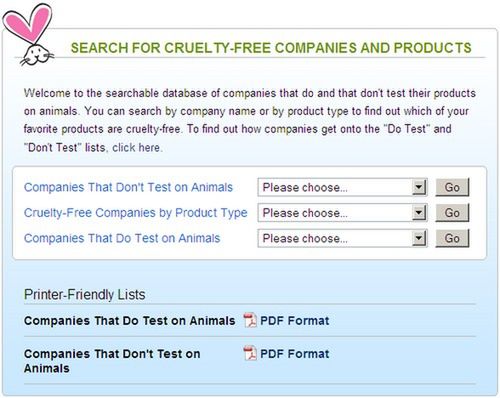Select the third "Please choose..." combo box field

click(x=342, y=238)
